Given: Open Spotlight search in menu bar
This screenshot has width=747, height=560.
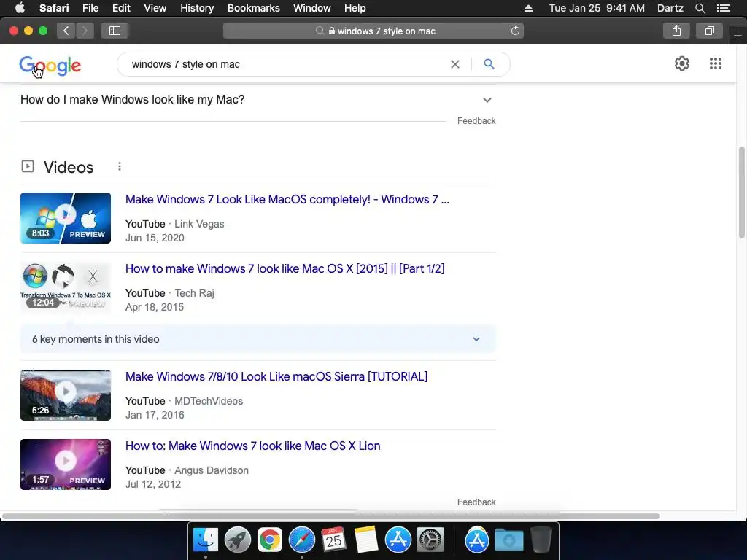Looking at the screenshot, I should click(700, 8).
